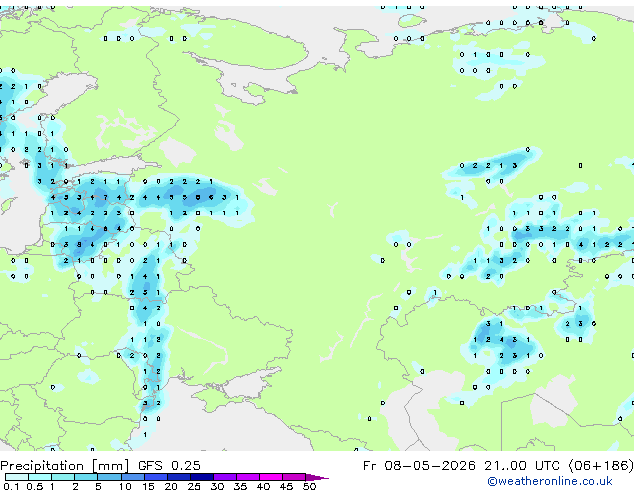Click the 10 to 15 mm legend swatch
This screenshot has height=490, width=634.
point(133,477)
